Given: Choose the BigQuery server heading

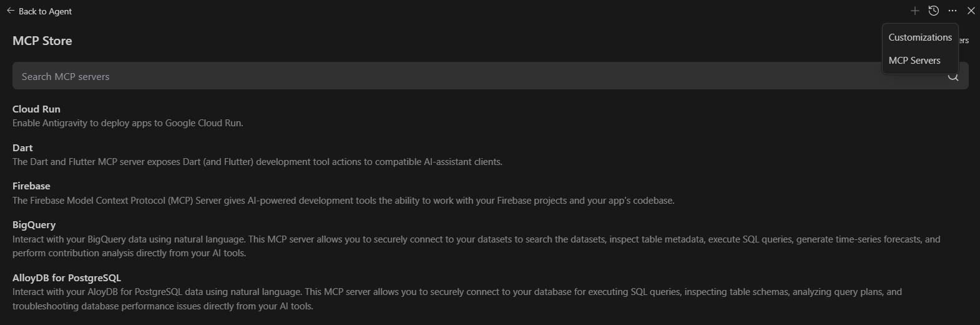Looking at the screenshot, I should tap(34, 224).
